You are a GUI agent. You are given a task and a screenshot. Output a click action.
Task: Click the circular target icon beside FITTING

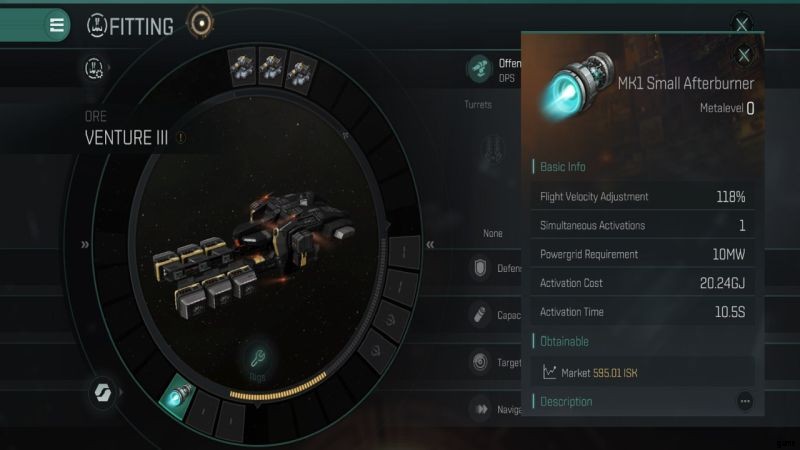pyautogui.click(x=201, y=23)
